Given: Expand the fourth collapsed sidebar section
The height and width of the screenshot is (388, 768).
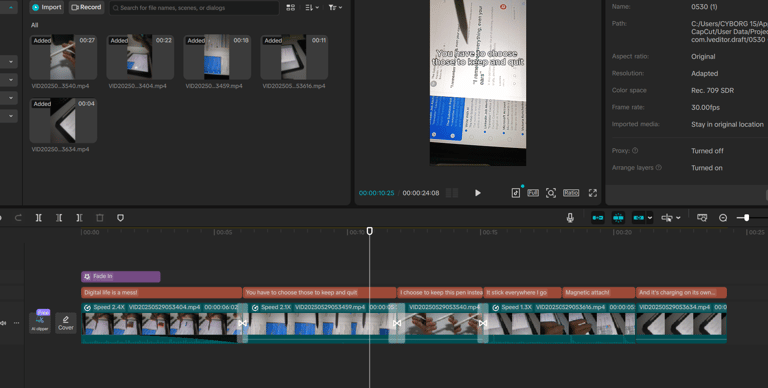Looking at the screenshot, I should coord(10,116).
